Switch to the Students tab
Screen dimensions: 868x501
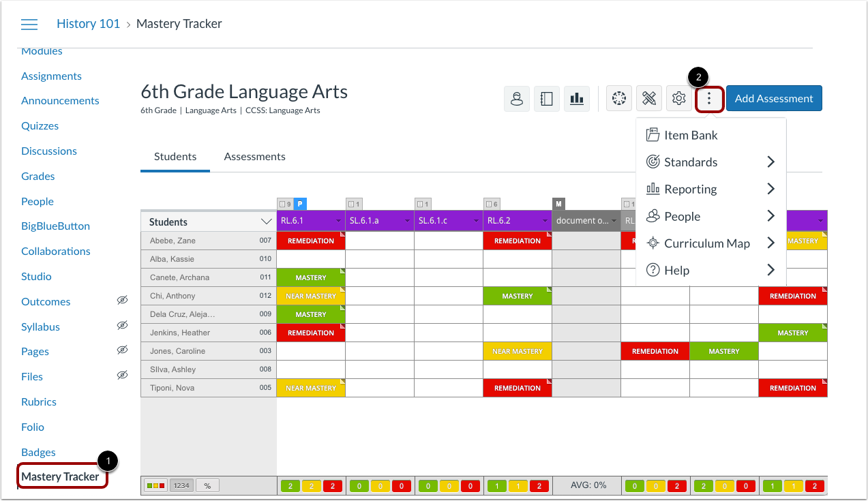[x=175, y=157]
